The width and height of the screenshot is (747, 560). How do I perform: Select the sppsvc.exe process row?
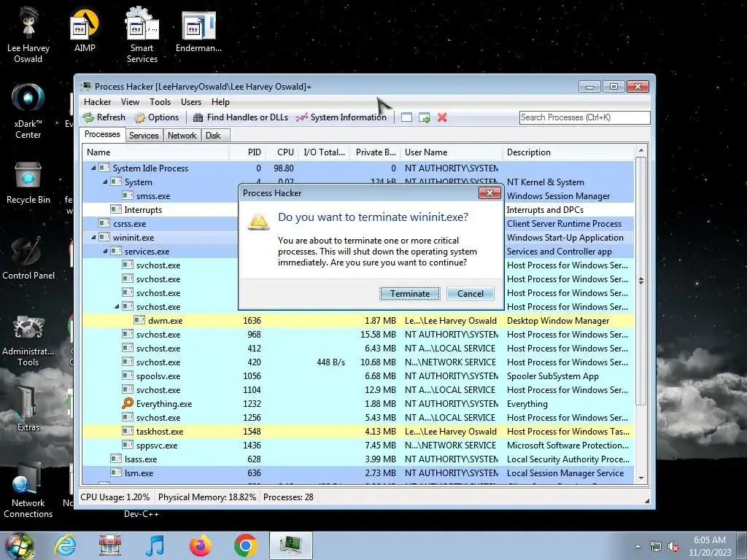358,446
